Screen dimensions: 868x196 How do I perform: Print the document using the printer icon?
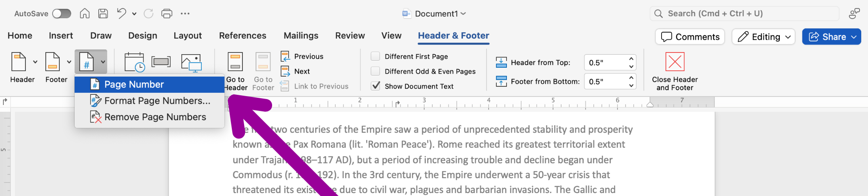pos(167,14)
